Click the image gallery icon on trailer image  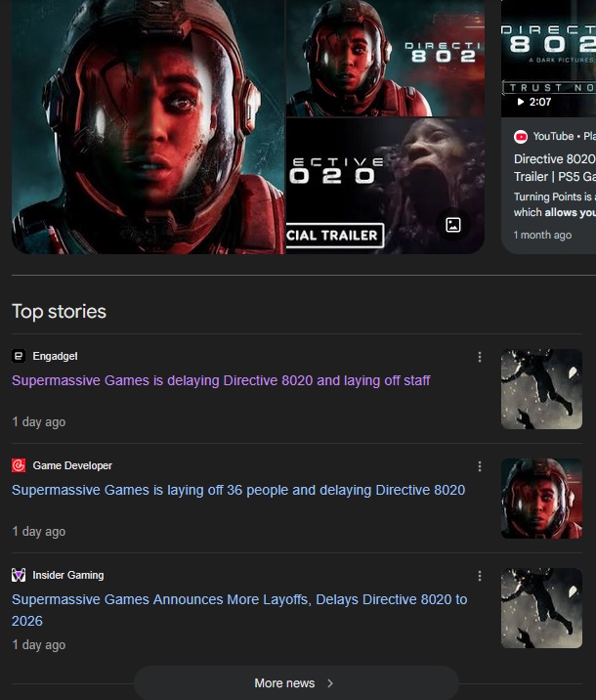coord(453,225)
